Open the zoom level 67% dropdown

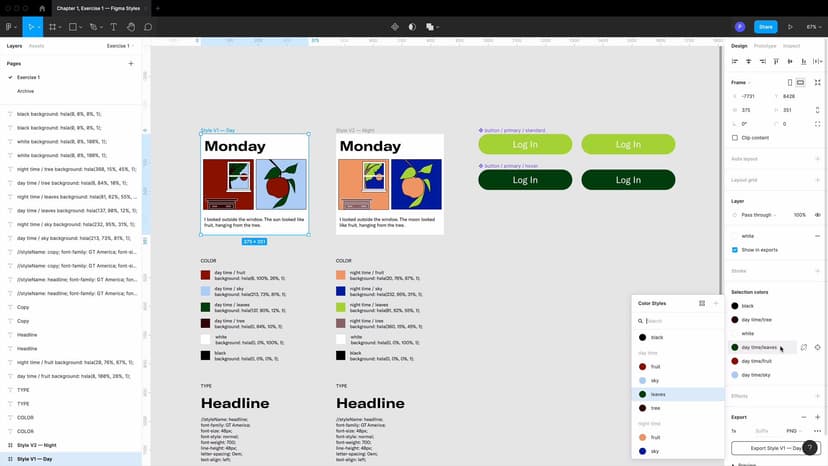(812, 27)
